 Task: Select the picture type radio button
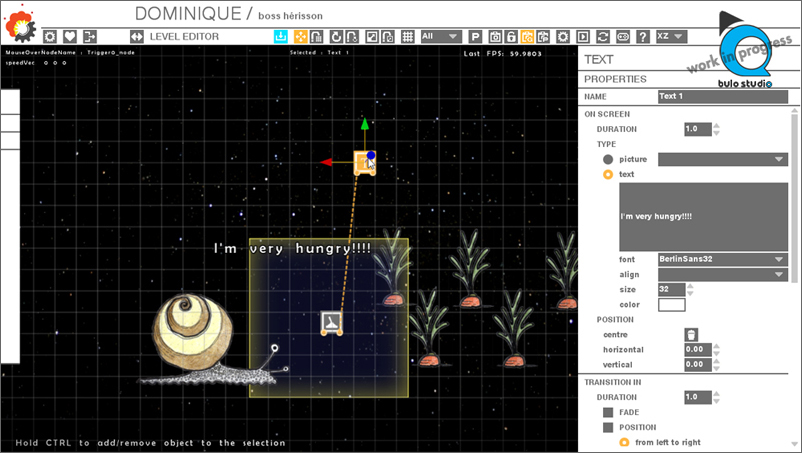(x=607, y=159)
